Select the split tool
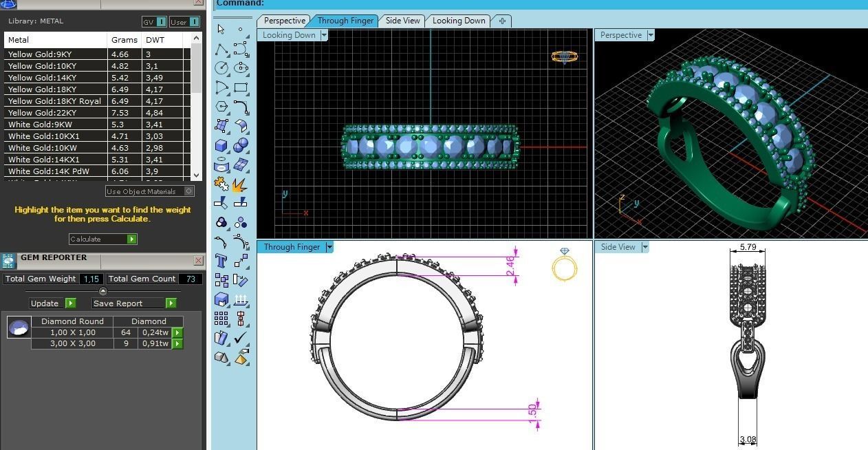 point(241,203)
